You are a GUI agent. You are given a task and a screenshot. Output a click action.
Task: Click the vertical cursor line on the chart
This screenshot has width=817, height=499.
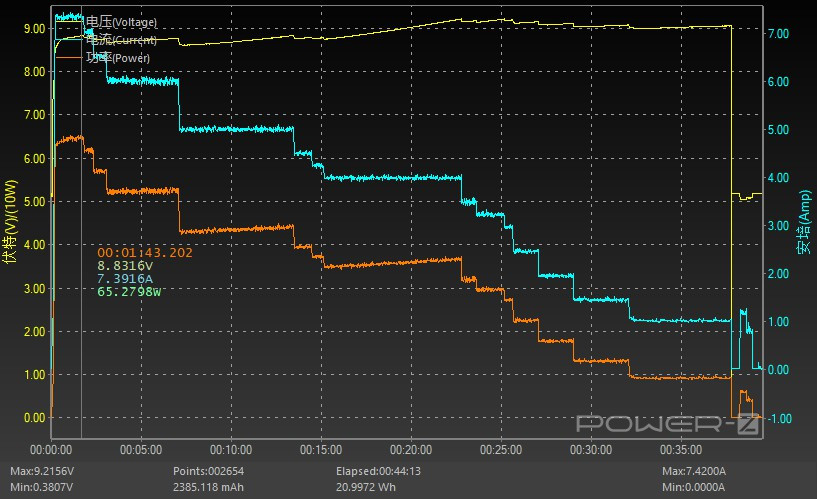81,224
